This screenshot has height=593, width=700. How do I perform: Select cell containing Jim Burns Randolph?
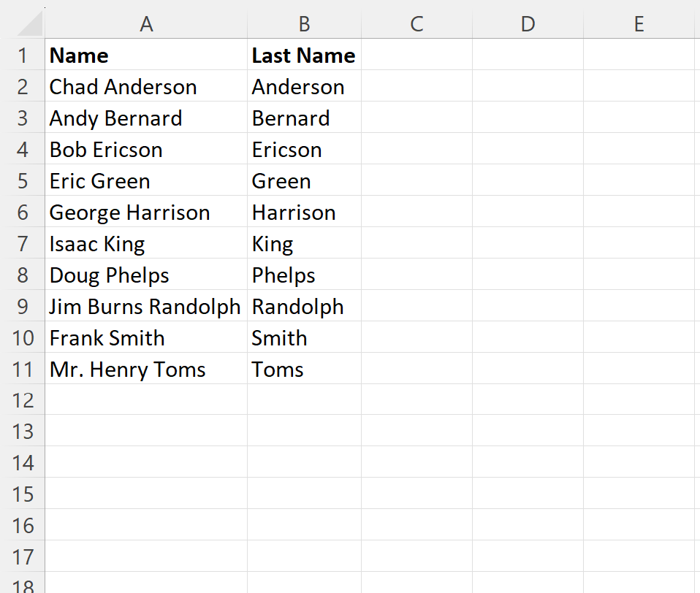[x=146, y=306]
